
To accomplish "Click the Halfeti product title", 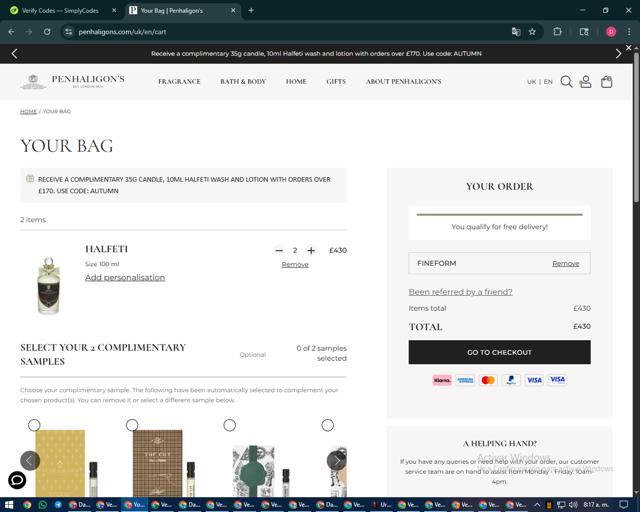I will pyautogui.click(x=107, y=249).
